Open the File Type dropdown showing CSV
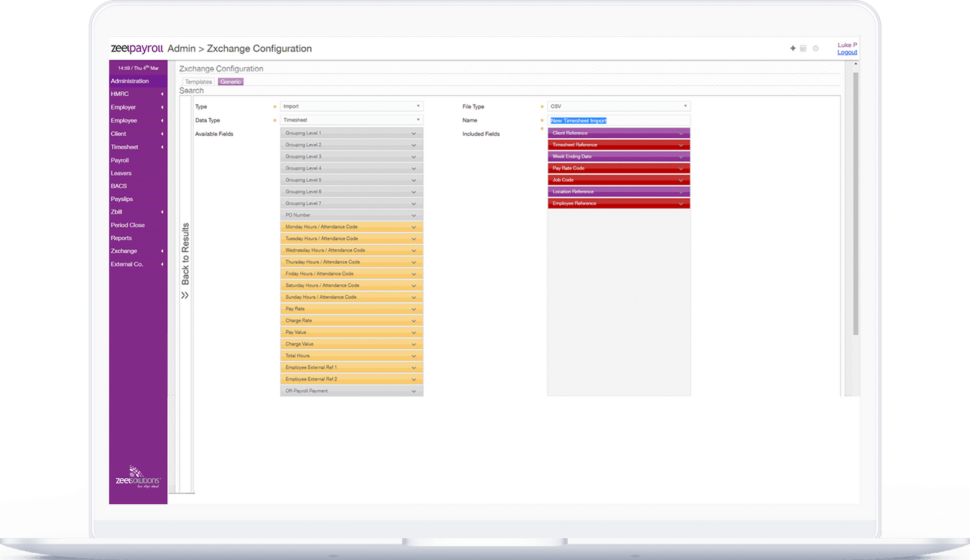 [x=619, y=105]
